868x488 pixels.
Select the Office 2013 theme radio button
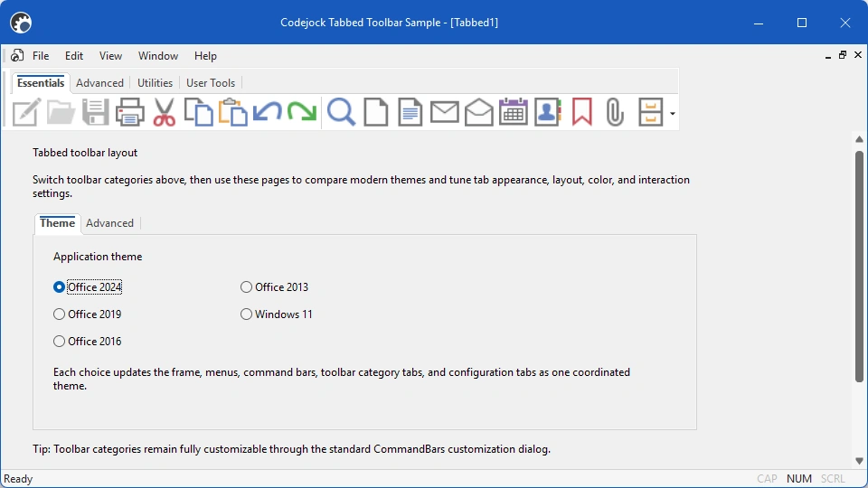(x=246, y=286)
